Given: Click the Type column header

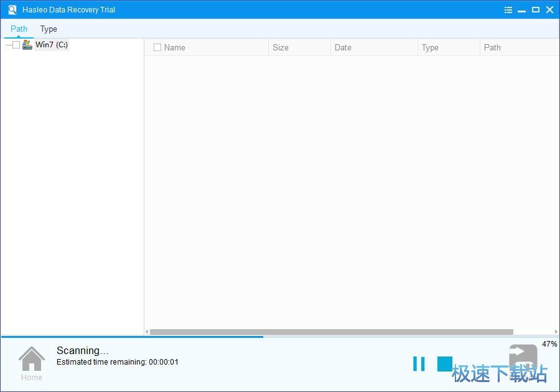Looking at the screenshot, I should pyautogui.click(x=430, y=47).
